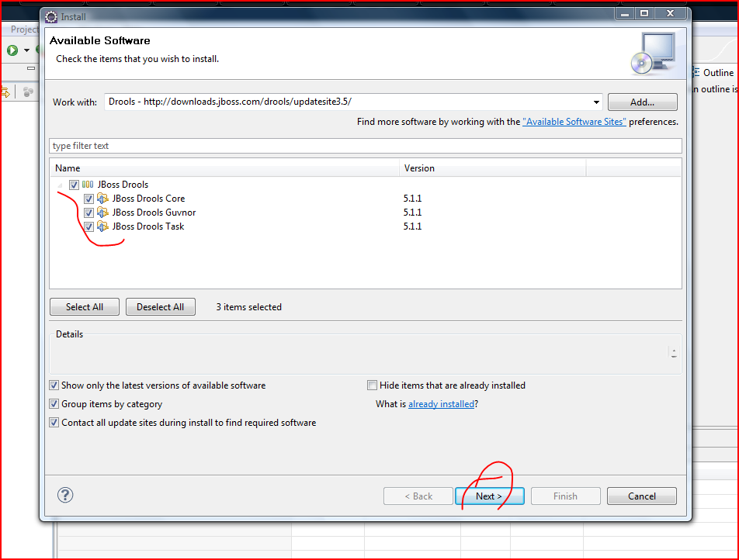Click the Outline view icon in Eclipse
739x560 pixels.
click(x=696, y=73)
